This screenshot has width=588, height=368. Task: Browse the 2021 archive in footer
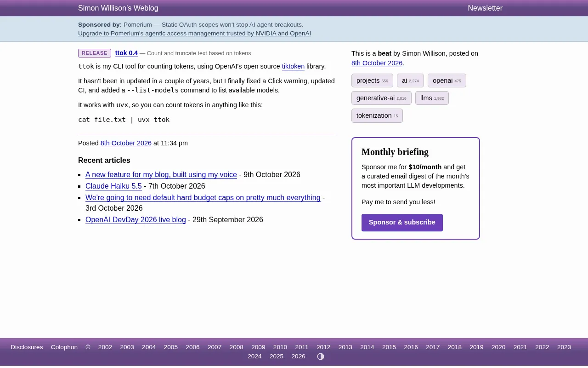click(x=520, y=347)
